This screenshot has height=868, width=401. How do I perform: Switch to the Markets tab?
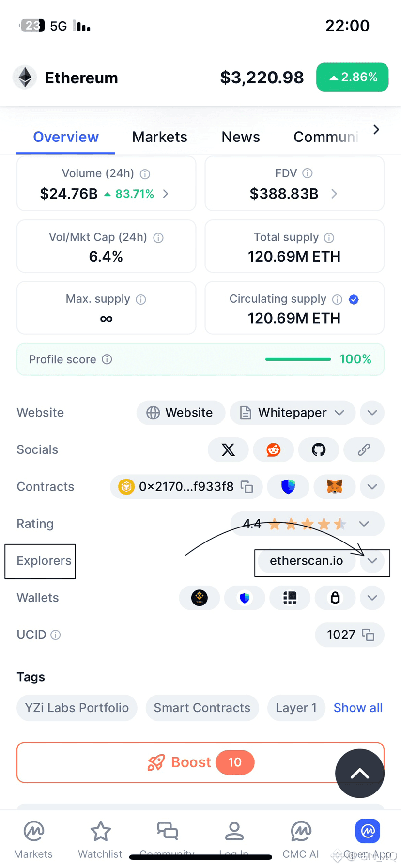click(159, 137)
